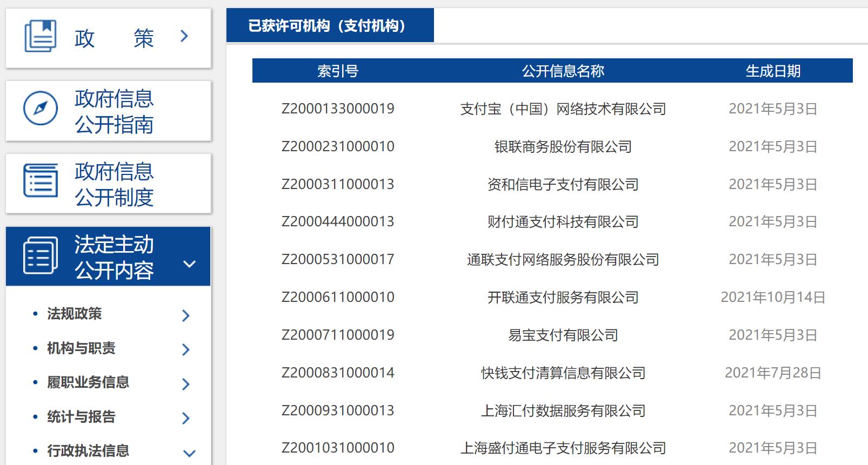Viewport: 868px width, 465px height.
Task: Open 财付通支付科技有限公司 entry
Action: click(x=563, y=222)
